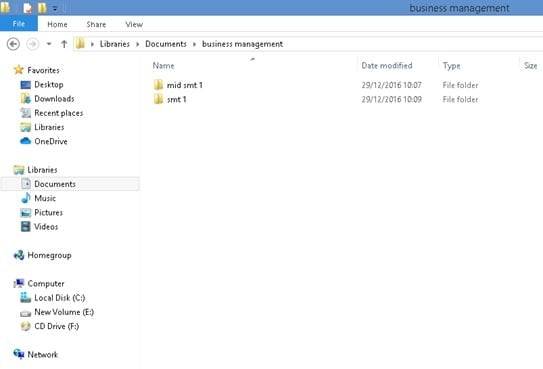Open New Volume (E:)

pos(64,312)
